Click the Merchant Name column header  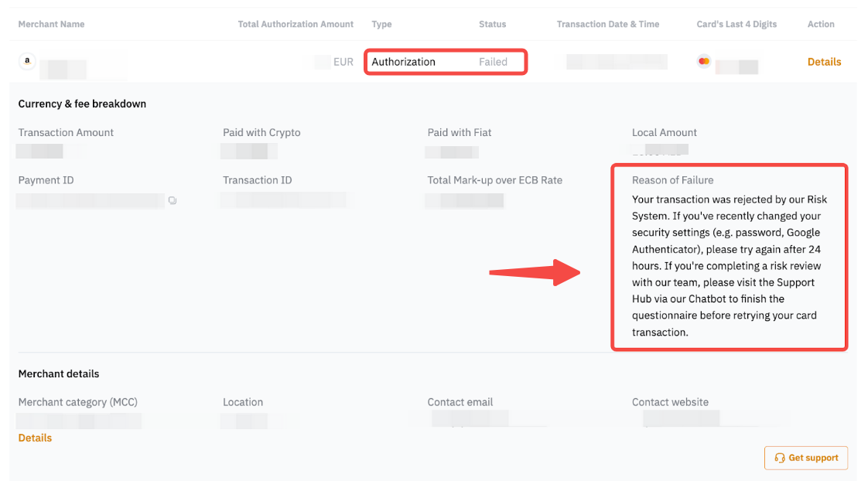[x=51, y=24]
